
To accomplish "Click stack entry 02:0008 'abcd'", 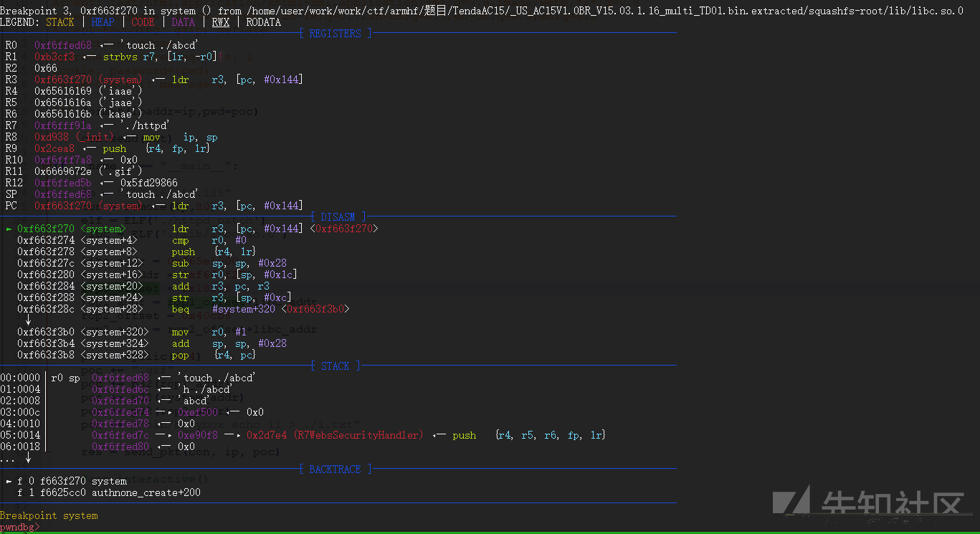I will tap(106, 401).
